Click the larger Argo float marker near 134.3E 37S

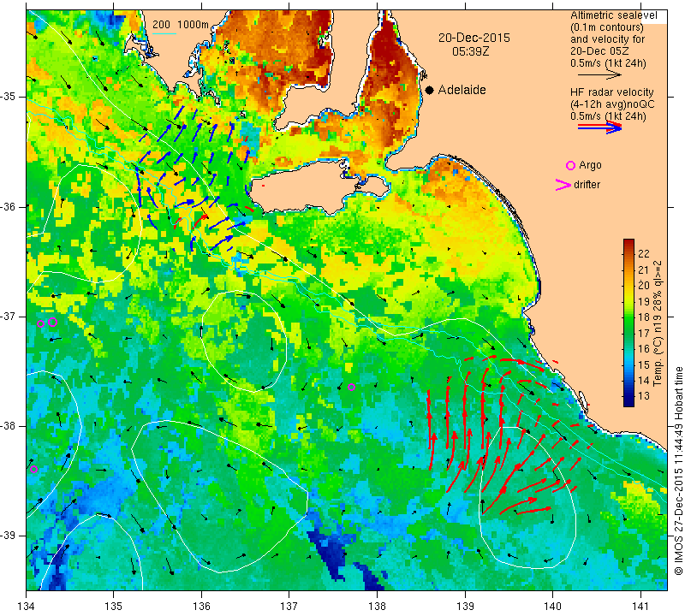click(x=53, y=323)
